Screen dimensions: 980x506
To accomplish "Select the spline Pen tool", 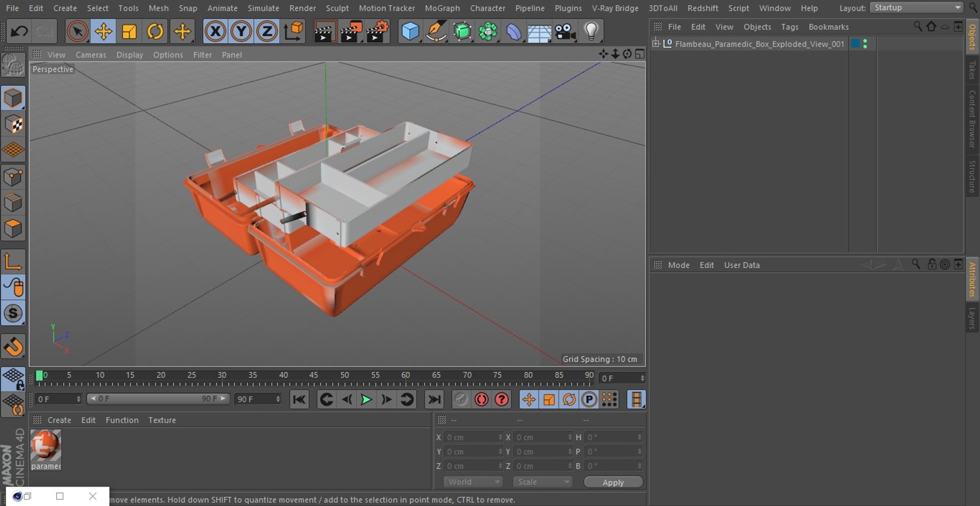I will click(x=436, y=32).
